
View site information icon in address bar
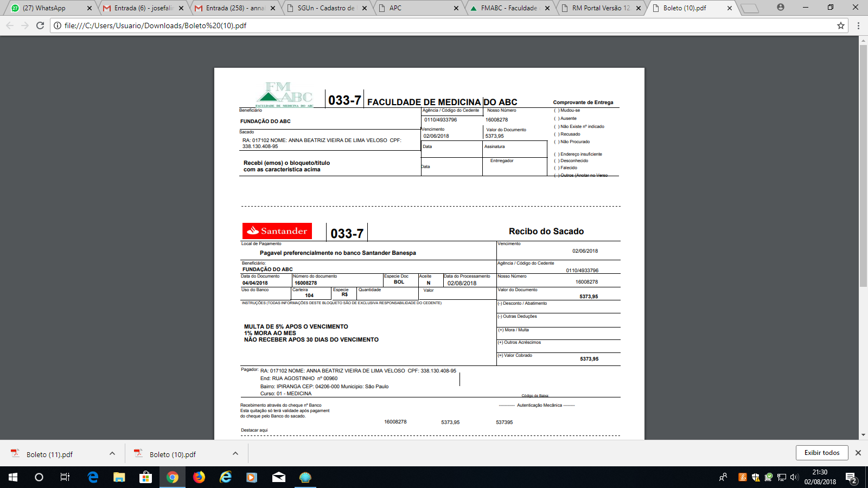tap(57, 25)
